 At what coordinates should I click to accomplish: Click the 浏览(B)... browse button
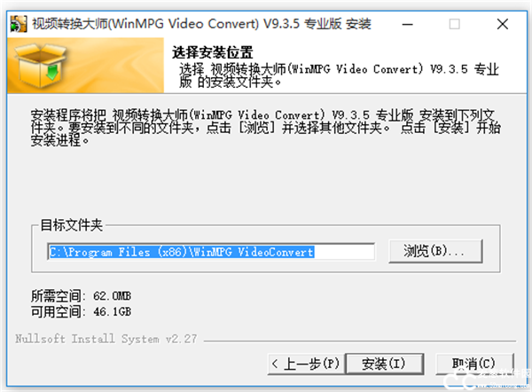[435, 252]
